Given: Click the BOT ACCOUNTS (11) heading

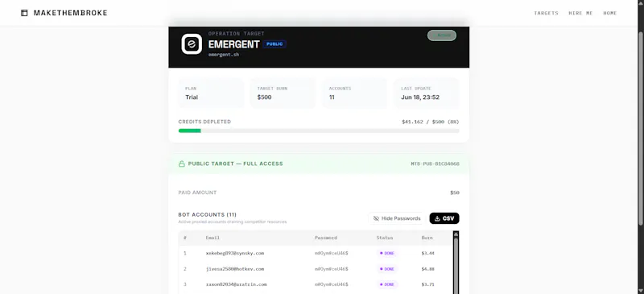Looking at the screenshot, I should [208, 214].
